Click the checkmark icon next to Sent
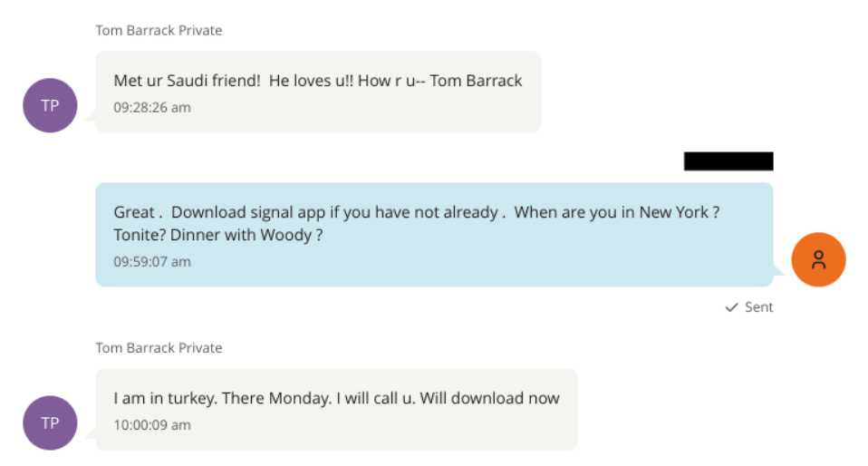The width and height of the screenshot is (868, 466). tap(731, 307)
